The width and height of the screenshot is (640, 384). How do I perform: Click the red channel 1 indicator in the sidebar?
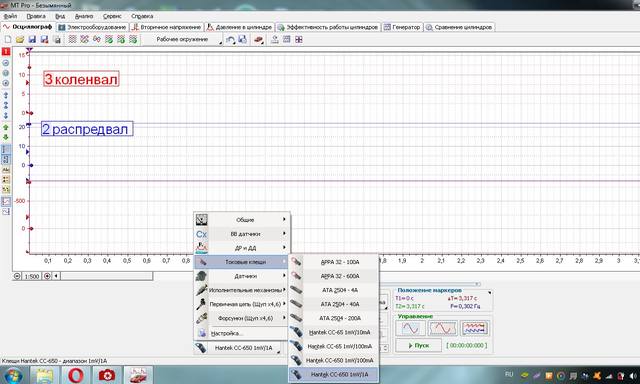(x=6, y=52)
